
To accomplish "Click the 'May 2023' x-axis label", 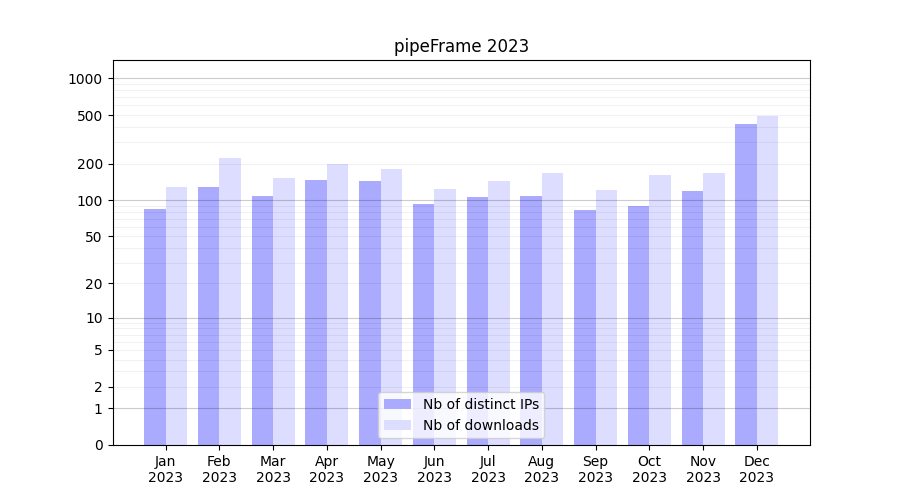I will [x=381, y=469].
